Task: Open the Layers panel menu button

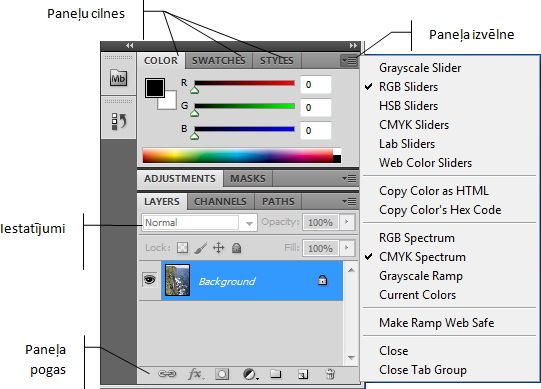Action: [x=349, y=201]
